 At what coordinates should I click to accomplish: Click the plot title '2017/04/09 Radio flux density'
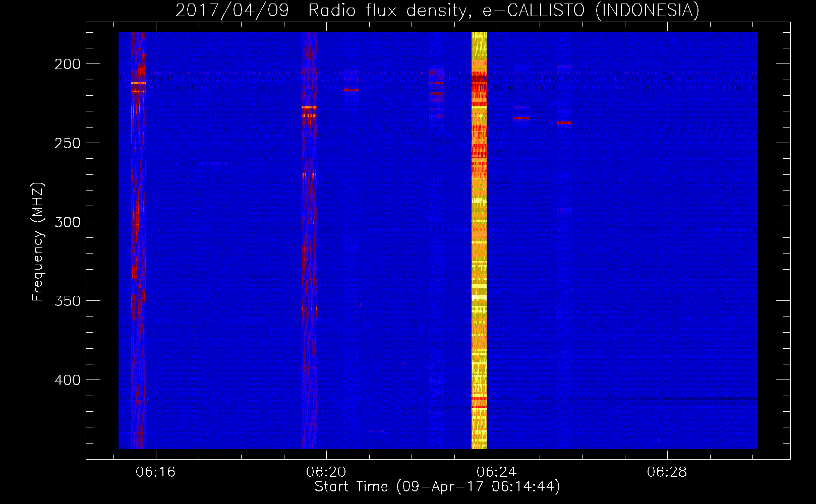[437, 10]
